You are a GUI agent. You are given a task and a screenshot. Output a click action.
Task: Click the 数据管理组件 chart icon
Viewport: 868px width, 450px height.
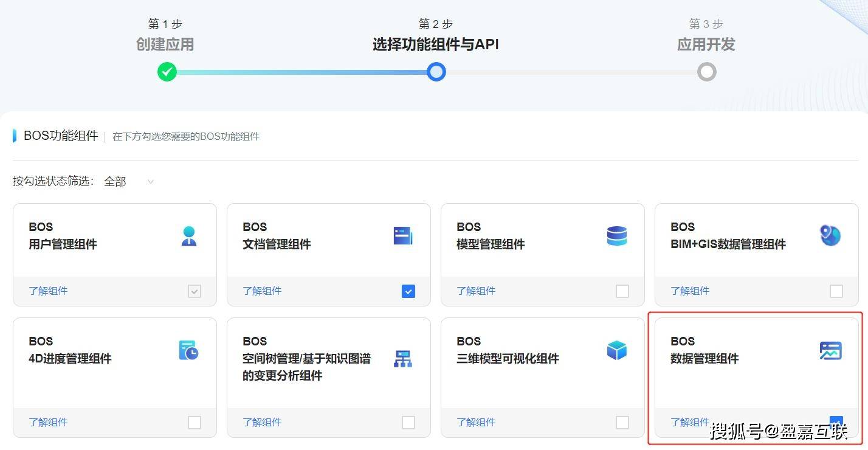point(830,350)
